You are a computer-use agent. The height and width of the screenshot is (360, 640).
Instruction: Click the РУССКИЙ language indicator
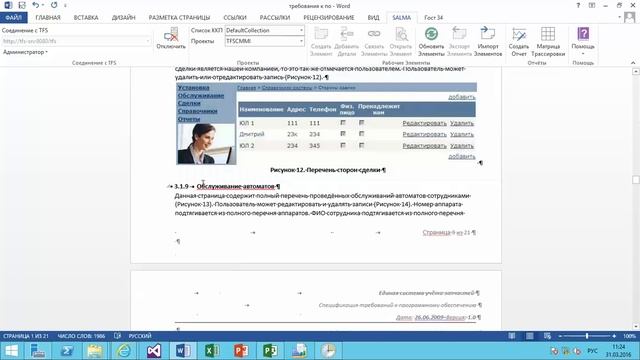click(140, 336)
